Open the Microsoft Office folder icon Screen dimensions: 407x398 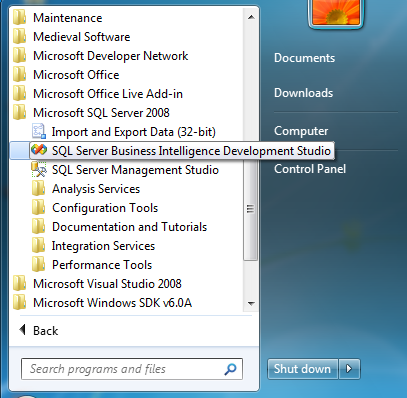(x=19, y=75)
